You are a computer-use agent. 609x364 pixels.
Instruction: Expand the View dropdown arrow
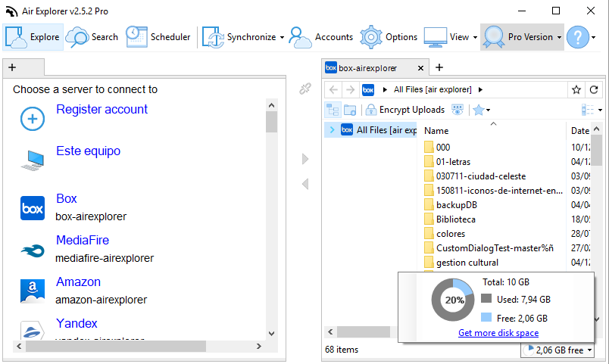pyautogui.click(x=475, y=37)
